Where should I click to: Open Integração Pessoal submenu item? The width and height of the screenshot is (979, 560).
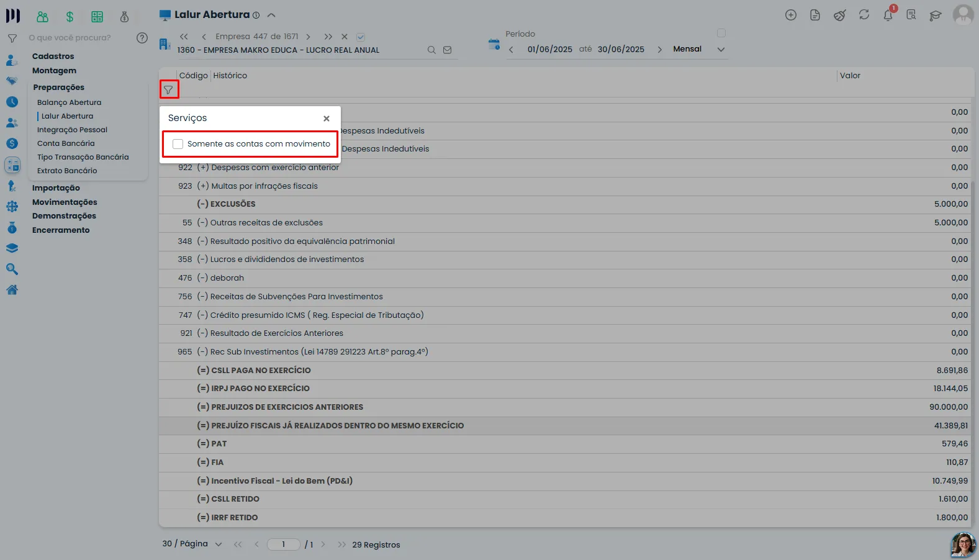(x=72, y=130)
